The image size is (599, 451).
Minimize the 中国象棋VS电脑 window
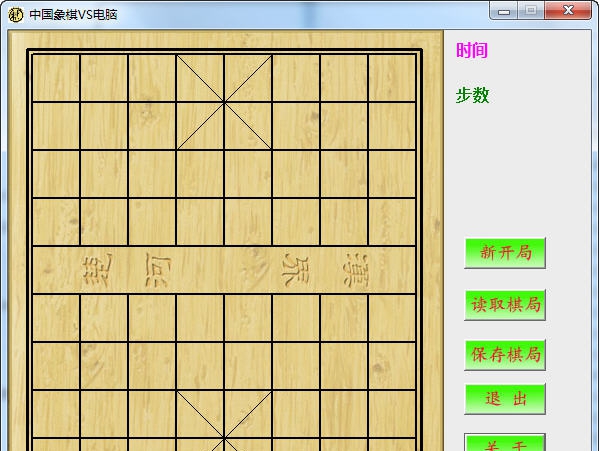coord(504,11)
